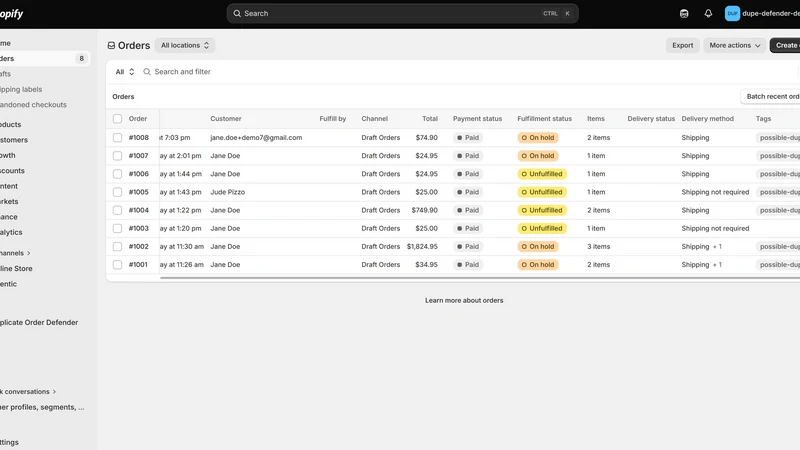Click the Orders page title icon
Viewport: 800px width, 450px height.
click(x=111, y=45)
